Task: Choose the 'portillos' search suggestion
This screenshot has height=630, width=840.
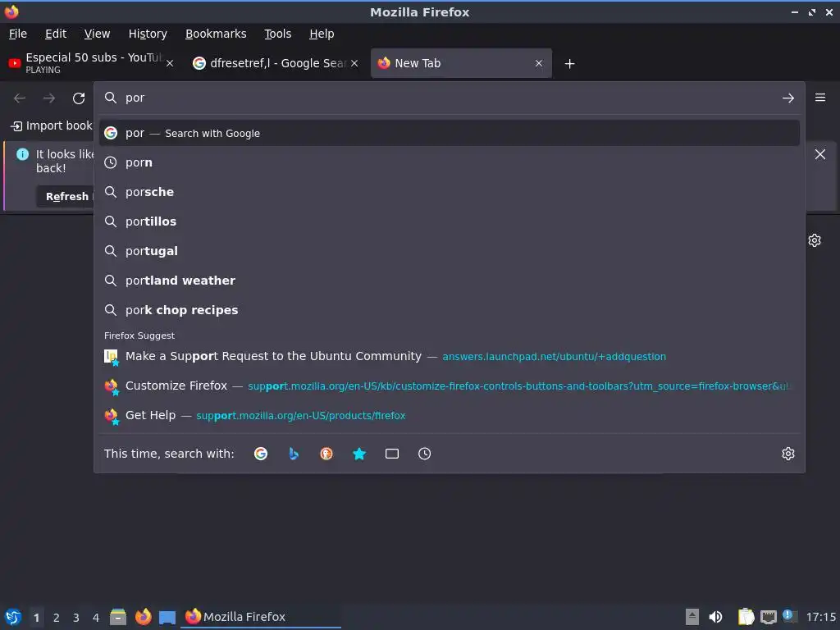Action: pos(449,221)
